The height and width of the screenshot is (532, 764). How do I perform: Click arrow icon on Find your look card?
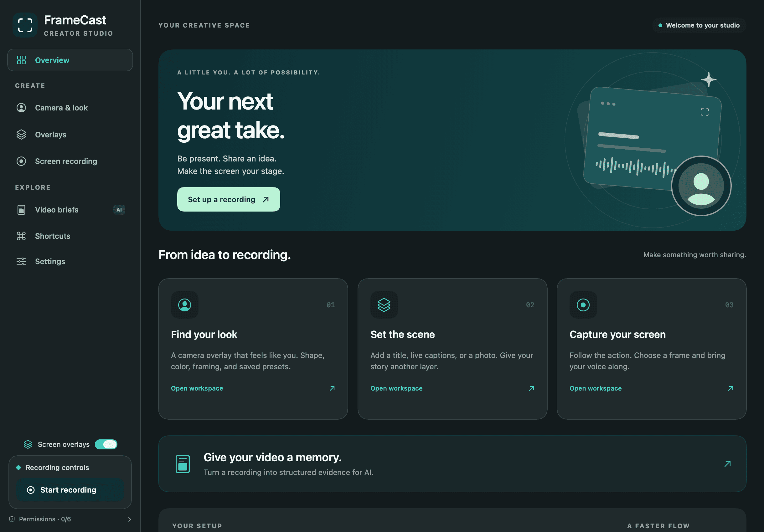[x=332, y=388]
